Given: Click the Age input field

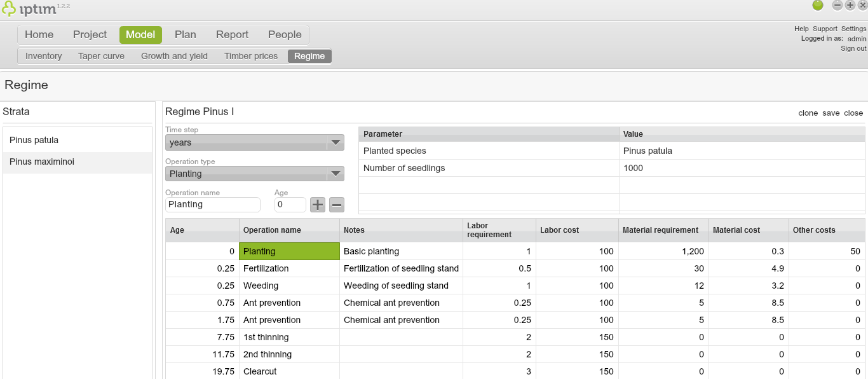Looking at the screenshot, I should 290,205.
